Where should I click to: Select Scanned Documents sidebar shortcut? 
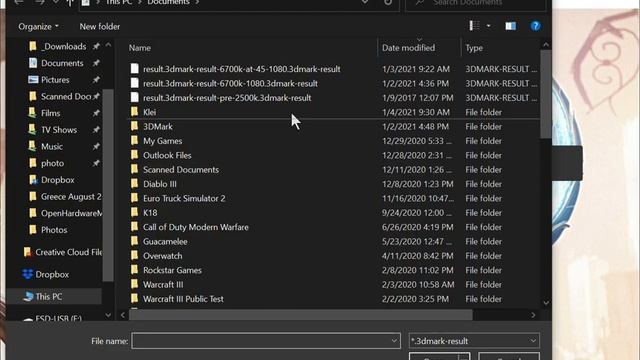(x=65, y=96)
